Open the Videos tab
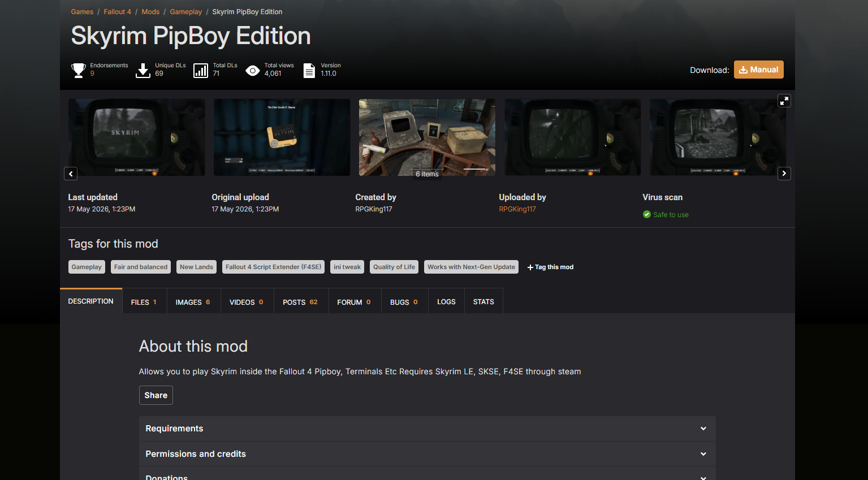 (x=247, y=302)
